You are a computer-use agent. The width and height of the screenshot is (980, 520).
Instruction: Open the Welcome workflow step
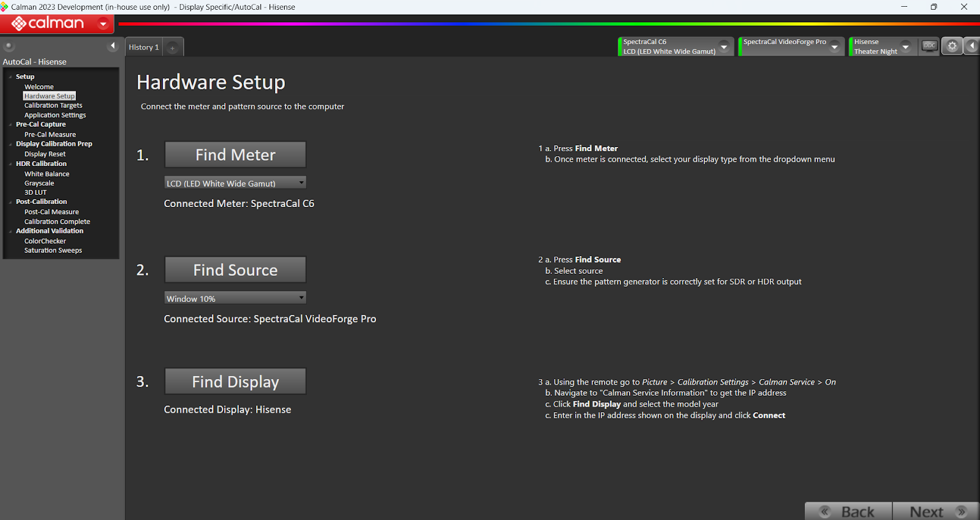[39, 87]
